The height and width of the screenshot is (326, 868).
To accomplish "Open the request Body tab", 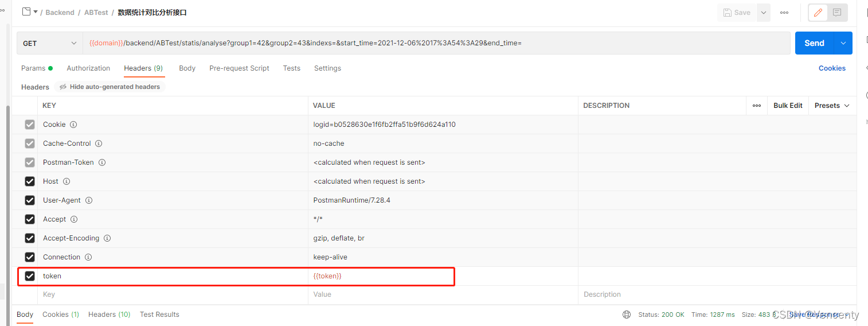I will pos(187,68).
